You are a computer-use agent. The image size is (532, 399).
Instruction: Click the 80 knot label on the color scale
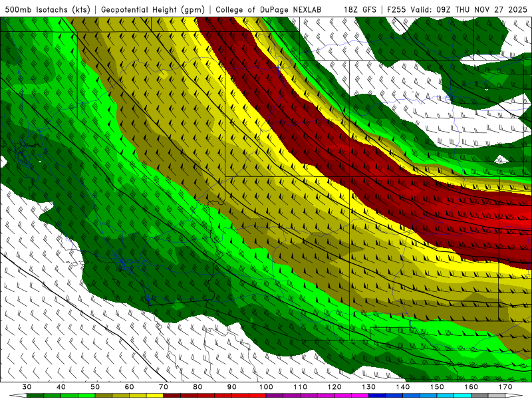[198, 387]
